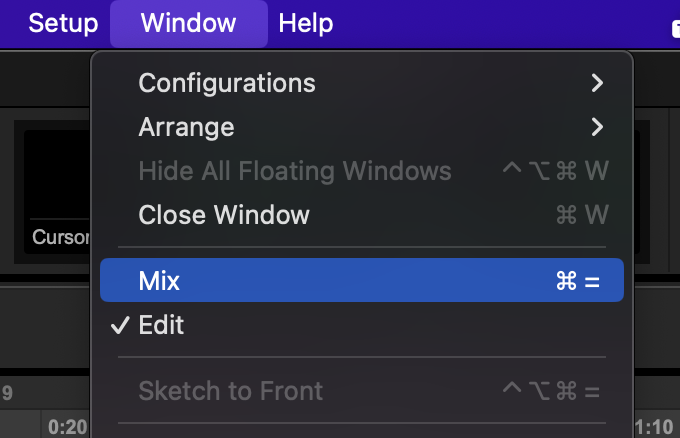The width and height of the screenshot is (680, 438).
Task: Click the white status icon in menu bar
Action: [x=676, y=29]
